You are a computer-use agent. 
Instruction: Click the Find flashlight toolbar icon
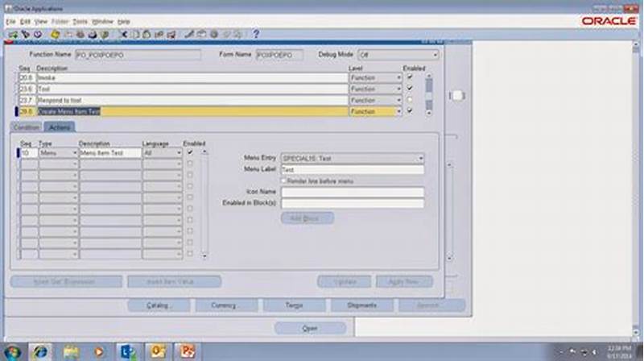26,35
